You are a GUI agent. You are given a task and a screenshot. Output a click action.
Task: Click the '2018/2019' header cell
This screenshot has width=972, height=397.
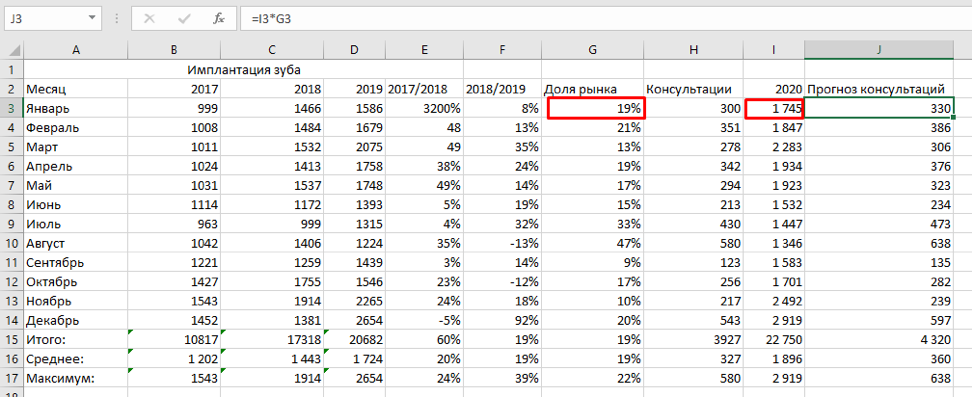click(x=502, y=89)
